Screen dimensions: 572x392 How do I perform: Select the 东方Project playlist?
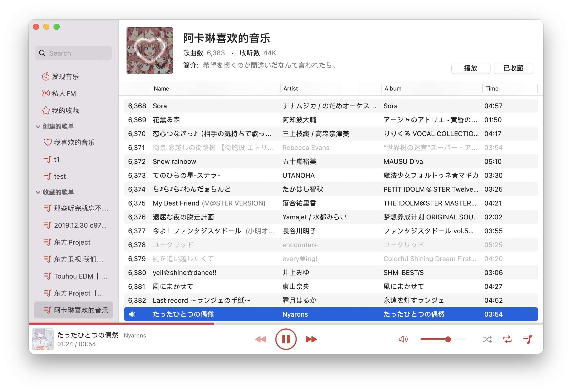[x=72, y=242]
